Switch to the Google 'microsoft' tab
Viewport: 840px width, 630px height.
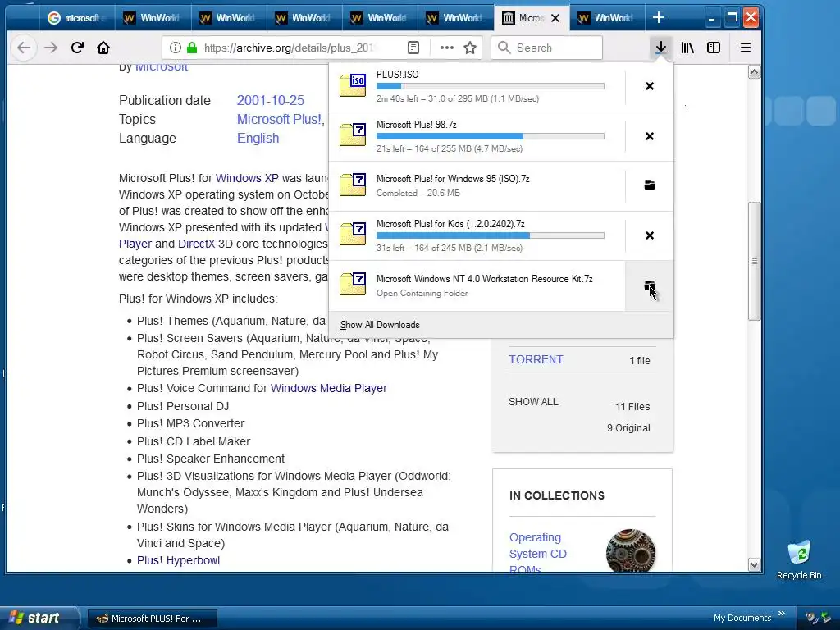pyautogui.click(x=76, y=18)
